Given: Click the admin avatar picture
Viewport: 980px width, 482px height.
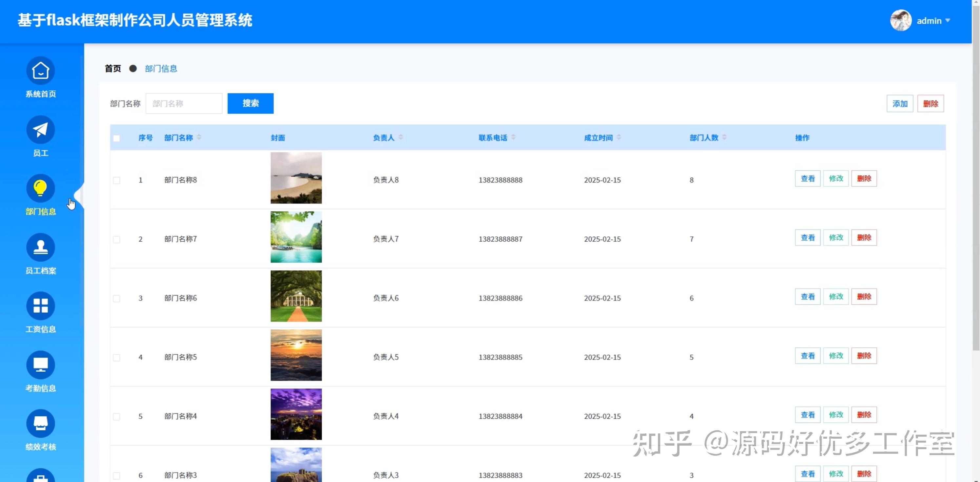Looking at the screenshot, I should pos(901,20).
